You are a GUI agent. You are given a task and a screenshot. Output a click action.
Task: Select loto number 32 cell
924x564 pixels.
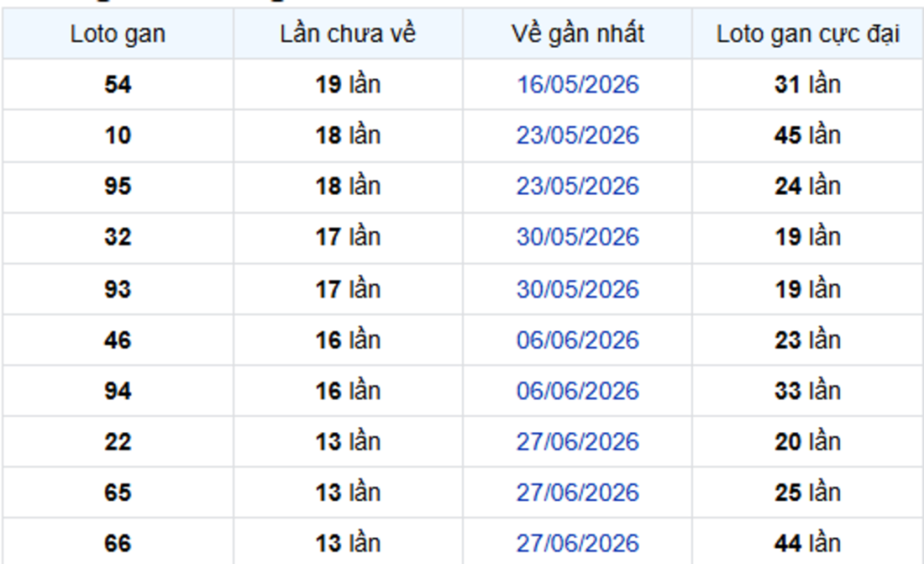tap(118, 237)
